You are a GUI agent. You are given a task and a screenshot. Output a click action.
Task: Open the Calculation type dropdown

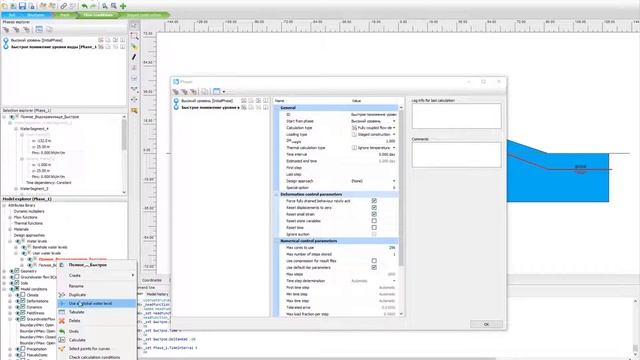coord(394,128)
